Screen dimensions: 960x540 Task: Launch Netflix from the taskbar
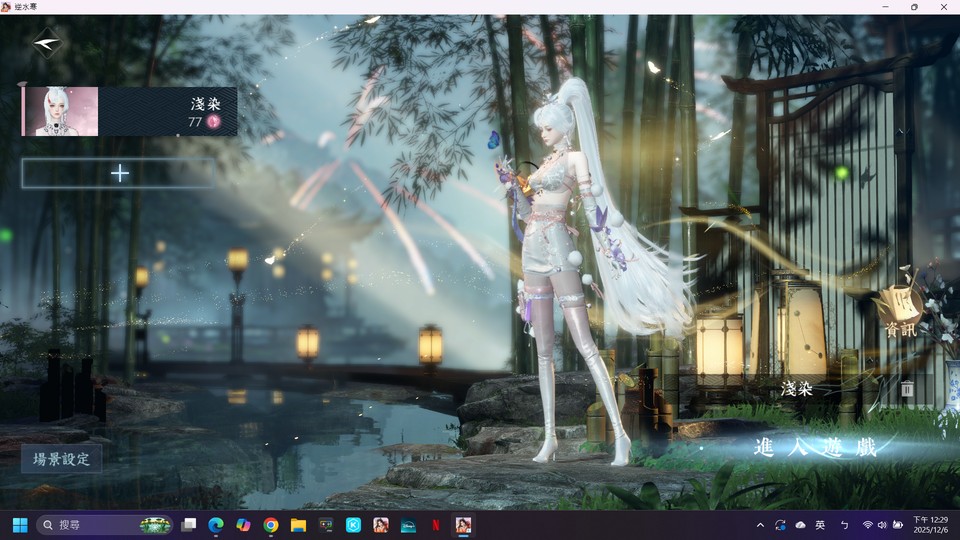pyautogui.click(x=436, y=525)
